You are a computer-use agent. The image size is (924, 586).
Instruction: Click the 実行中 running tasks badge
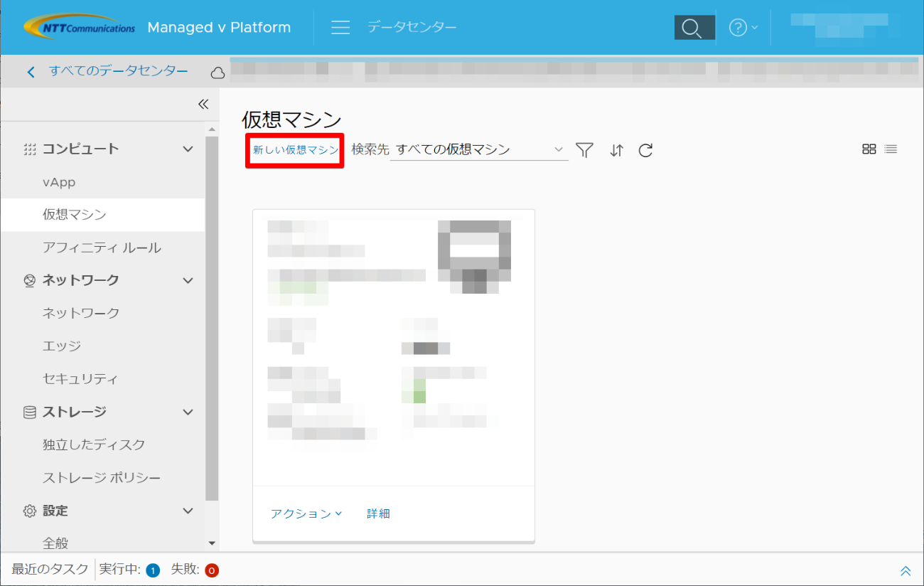point(153,570)
